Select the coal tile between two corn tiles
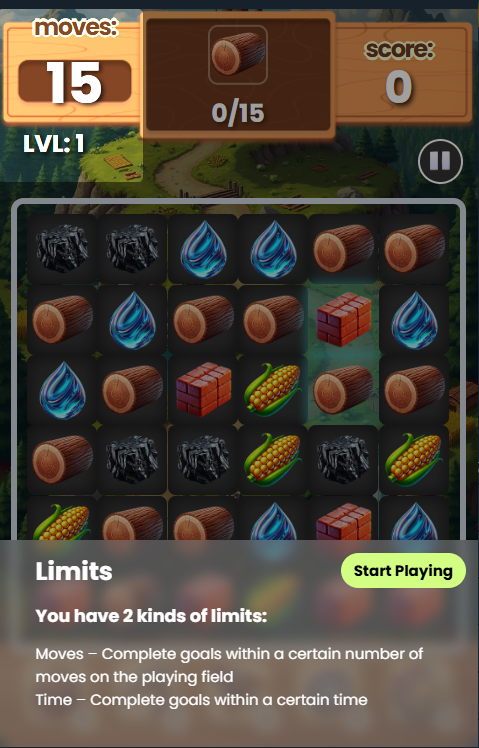The height and width of the screenshot is (748, 479). (344, 460)
